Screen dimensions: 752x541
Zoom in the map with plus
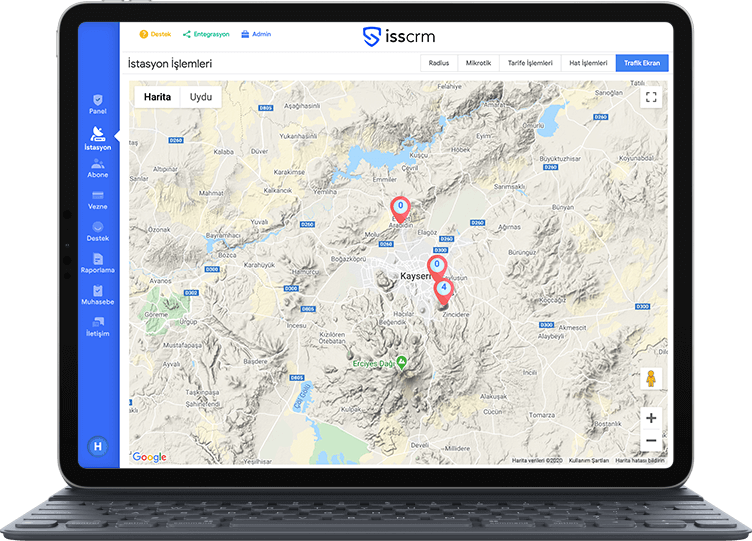pyautogui.click(x=651, y=418)
